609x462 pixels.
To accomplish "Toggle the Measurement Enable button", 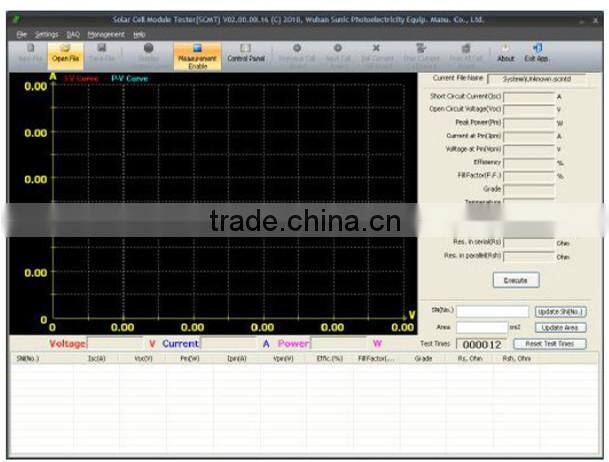I will 197,53.
